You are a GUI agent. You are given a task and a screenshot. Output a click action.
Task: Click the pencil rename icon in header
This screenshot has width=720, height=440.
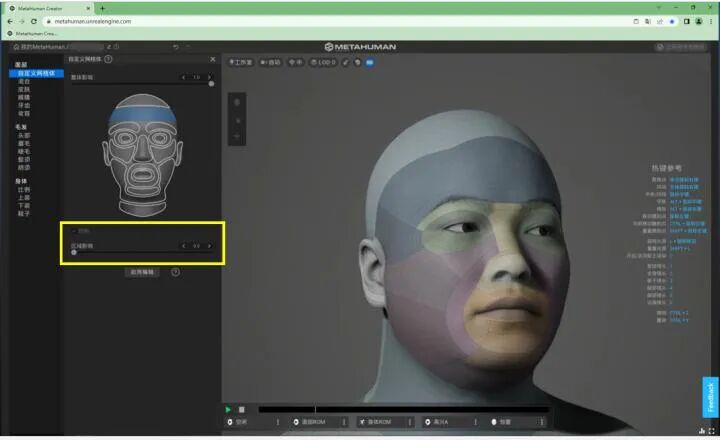[109, 47]
